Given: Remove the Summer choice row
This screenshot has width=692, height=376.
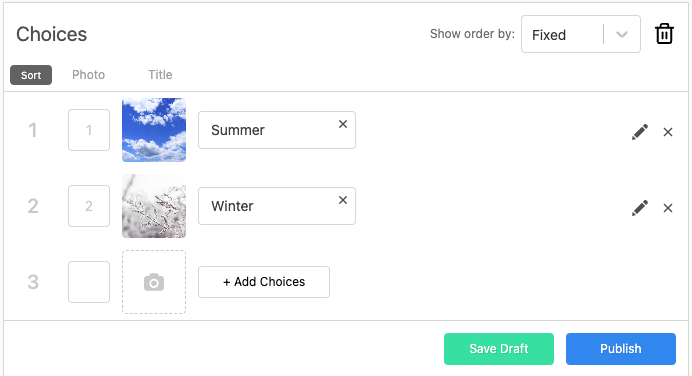Looking at the screenshot, I should [668, 132].
